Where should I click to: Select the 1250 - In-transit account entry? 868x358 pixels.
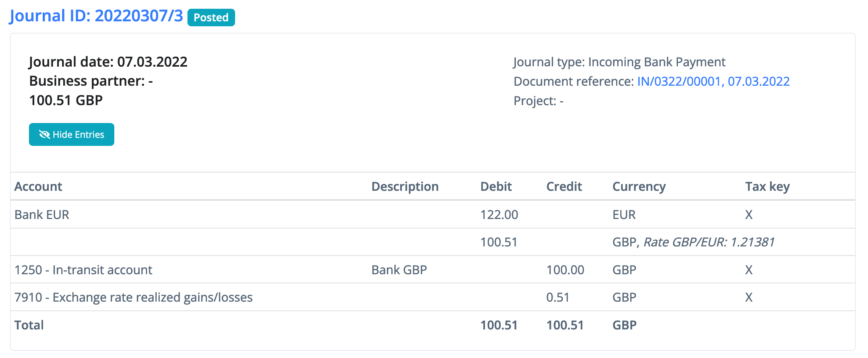point(83,270)
